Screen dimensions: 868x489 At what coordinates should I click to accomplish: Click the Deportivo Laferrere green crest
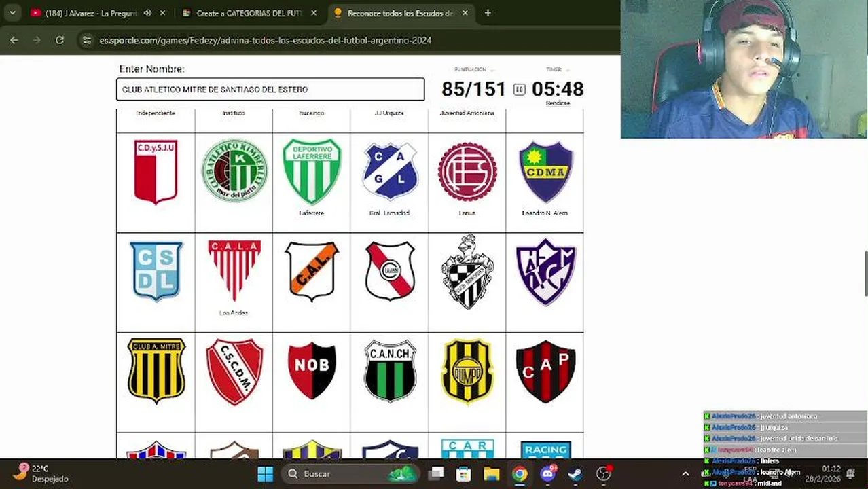312,171
